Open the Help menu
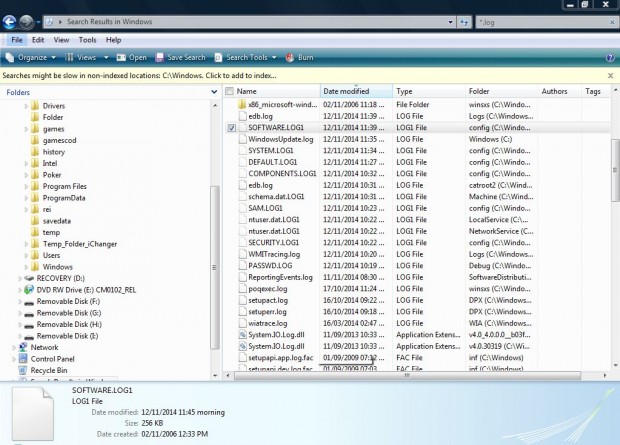620x445 pixels. click(x=113, y=40)
